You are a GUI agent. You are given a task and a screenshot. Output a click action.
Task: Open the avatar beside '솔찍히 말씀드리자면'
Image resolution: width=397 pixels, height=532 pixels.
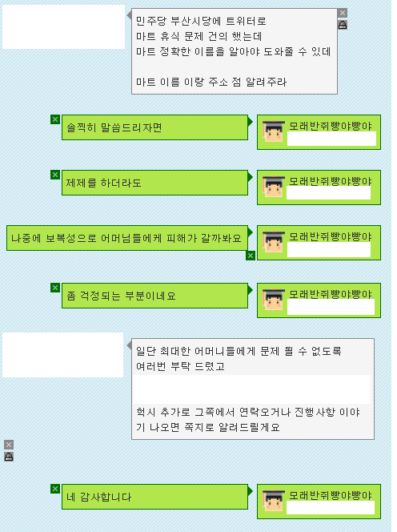pyautogui.click(x=273, y=131)
